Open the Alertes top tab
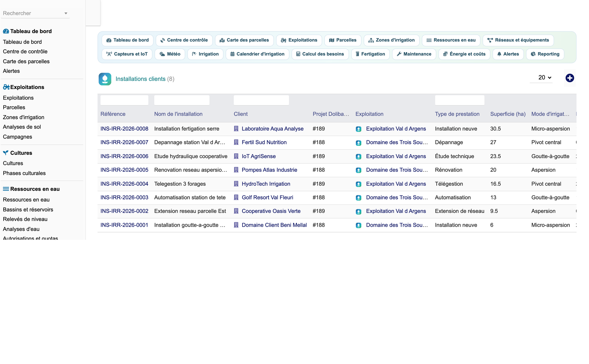This screenshot has width=589, height=364. tap(508, 54)
